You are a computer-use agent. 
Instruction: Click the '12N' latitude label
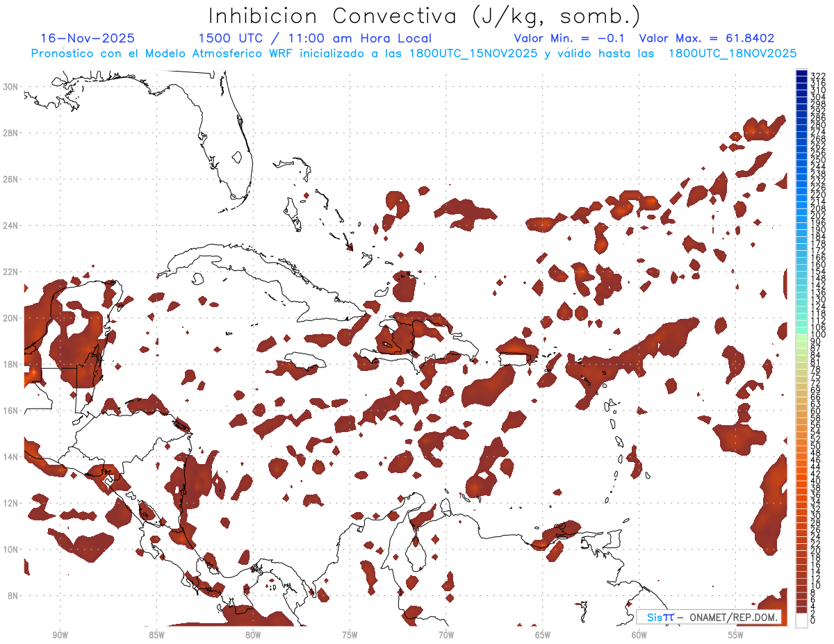[x=10, y=503]
